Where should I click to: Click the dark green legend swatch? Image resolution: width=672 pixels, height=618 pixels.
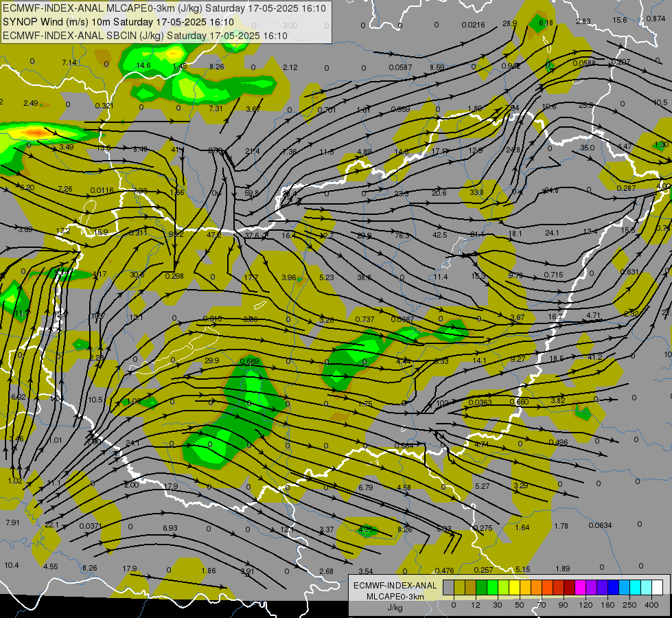click(x=482, y=587)
